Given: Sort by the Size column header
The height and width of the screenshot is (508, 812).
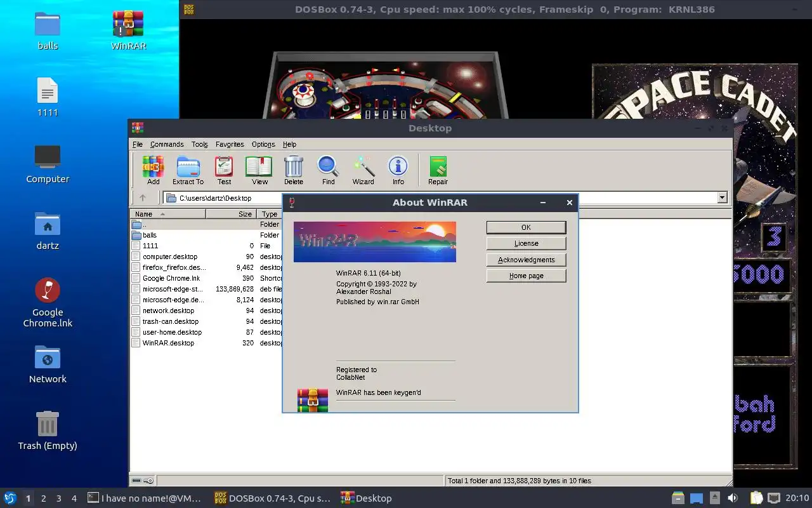Looking at the screenshot, I should tap(231, 214).
